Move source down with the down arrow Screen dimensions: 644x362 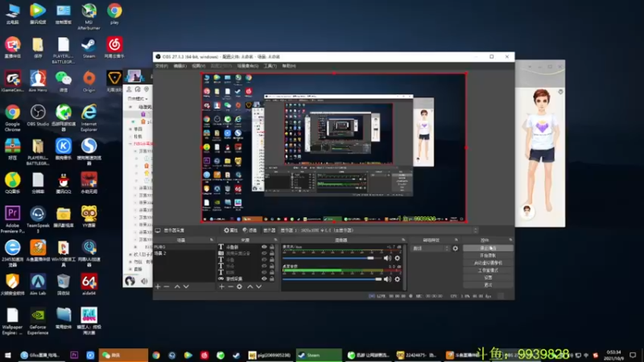tap(258, 286)
